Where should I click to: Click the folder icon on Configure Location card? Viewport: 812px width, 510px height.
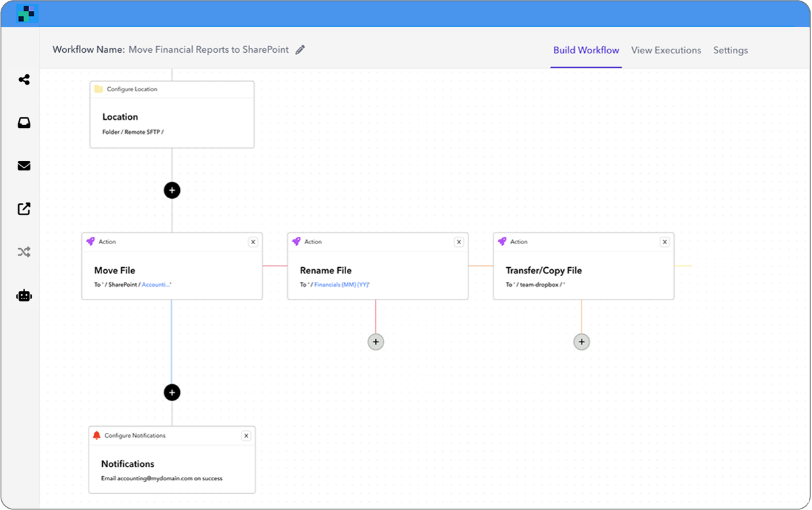(99, 89)
